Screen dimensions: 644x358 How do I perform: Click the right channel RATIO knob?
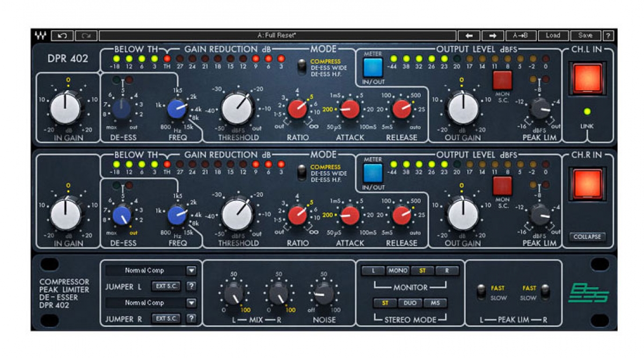coord(297,215)
